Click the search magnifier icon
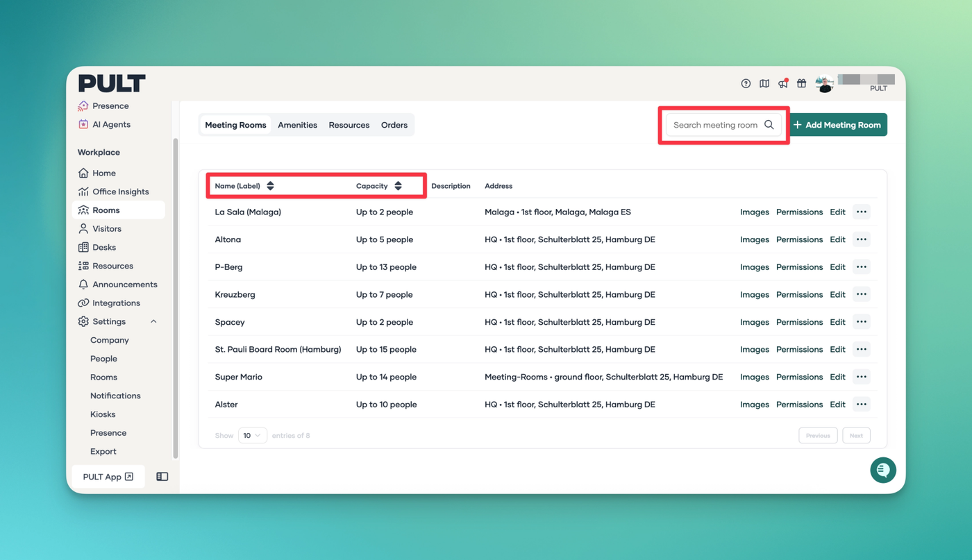The width and height of the screenshot is (972, 560). point(769,125)
